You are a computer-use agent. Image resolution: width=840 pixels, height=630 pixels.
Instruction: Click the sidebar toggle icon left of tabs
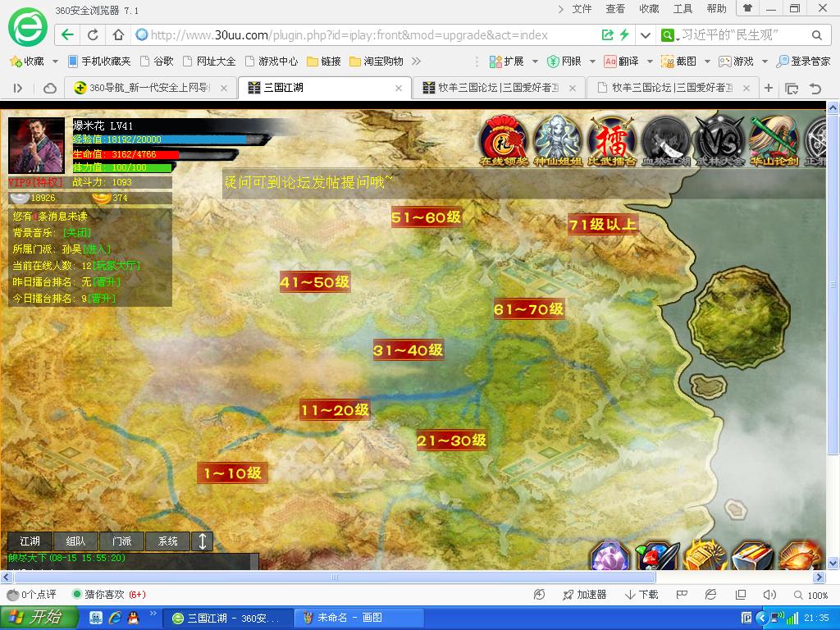[18, 89]
